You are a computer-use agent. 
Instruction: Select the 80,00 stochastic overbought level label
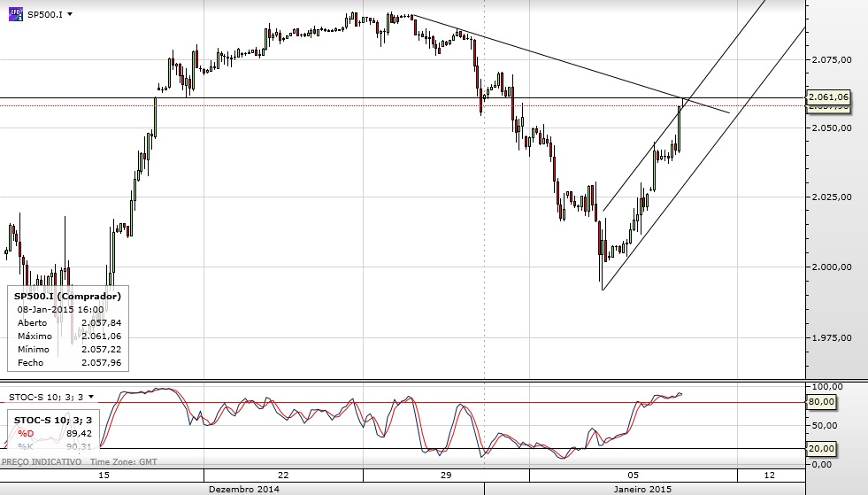pos(821,402)
